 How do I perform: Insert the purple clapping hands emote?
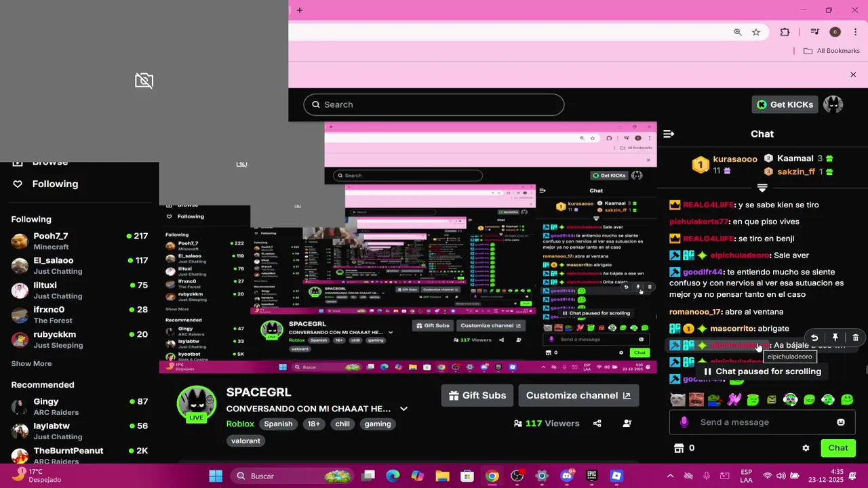click(734, 400)
